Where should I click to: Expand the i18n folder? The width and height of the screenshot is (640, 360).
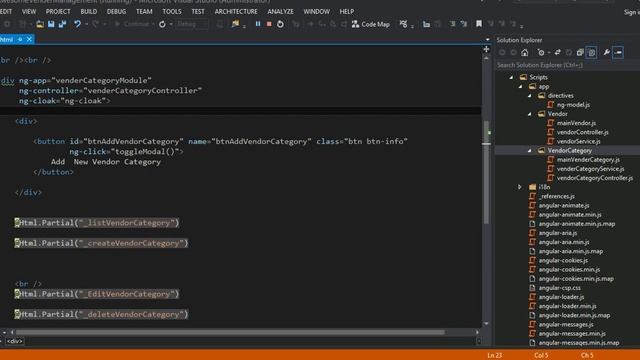click(x=520, y=187)
